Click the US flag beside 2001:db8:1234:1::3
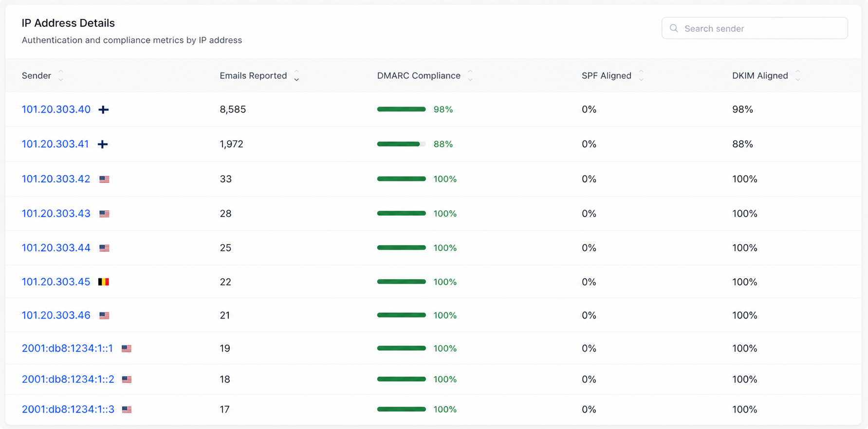 coord(127,410)
